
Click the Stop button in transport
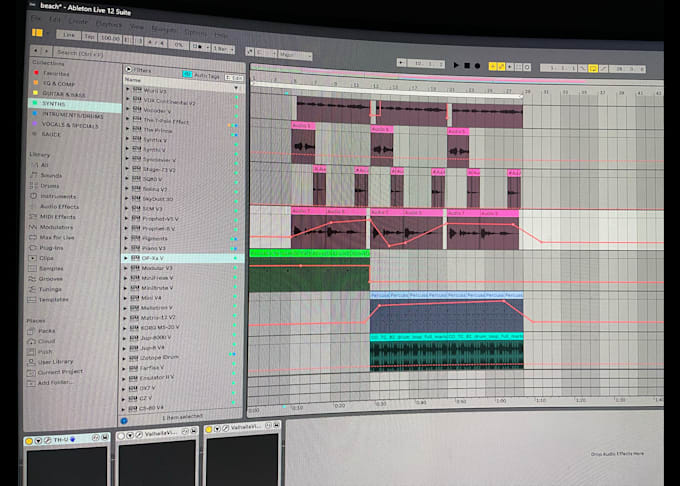pyautogui.click(x=467, y=65)
